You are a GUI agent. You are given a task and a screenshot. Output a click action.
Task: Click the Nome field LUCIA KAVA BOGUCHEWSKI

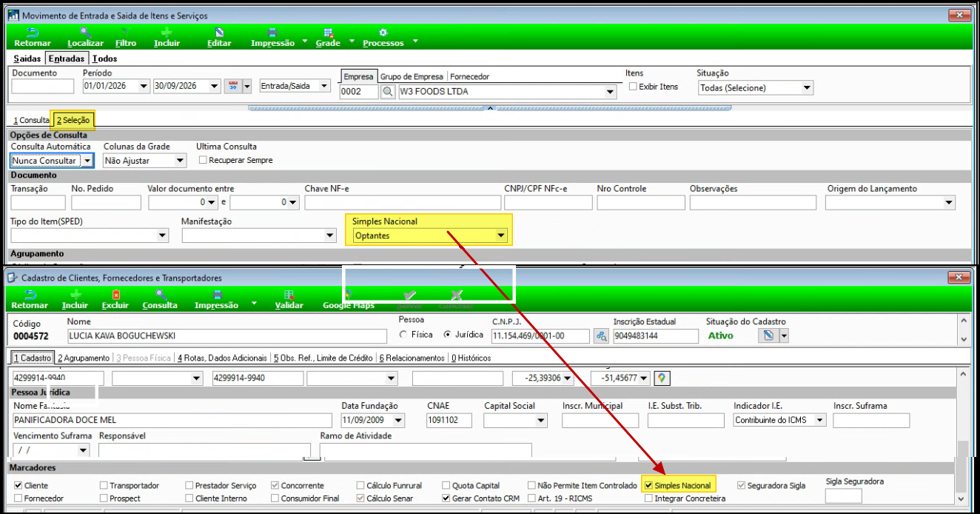[x=226, y=336]
